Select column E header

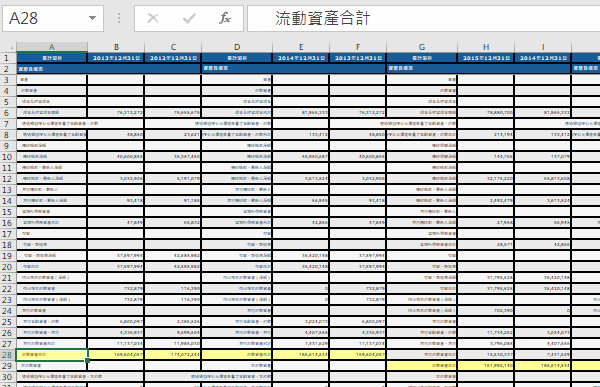[x=301, y=47]
